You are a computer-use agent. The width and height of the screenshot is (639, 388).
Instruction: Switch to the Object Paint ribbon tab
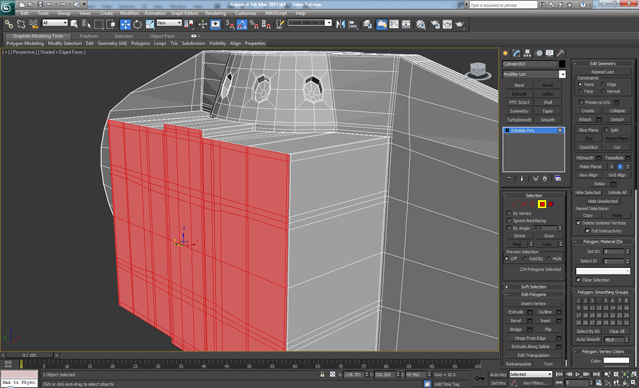tap(162, 36)
